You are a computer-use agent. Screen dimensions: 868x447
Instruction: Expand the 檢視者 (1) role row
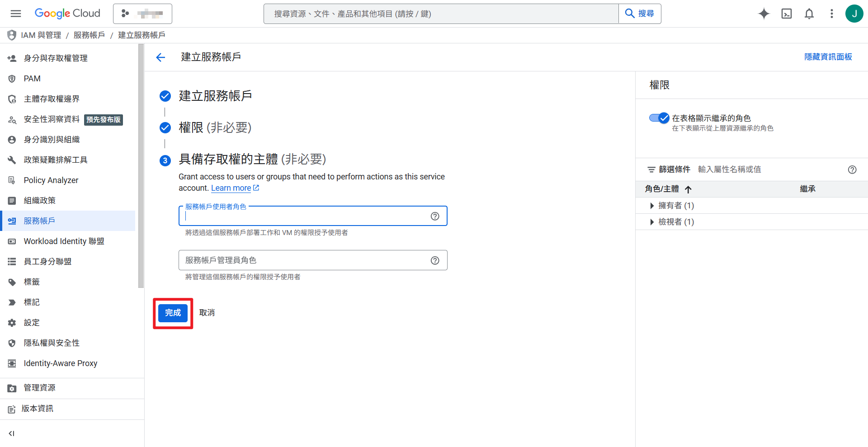click(x=652, y=222)
